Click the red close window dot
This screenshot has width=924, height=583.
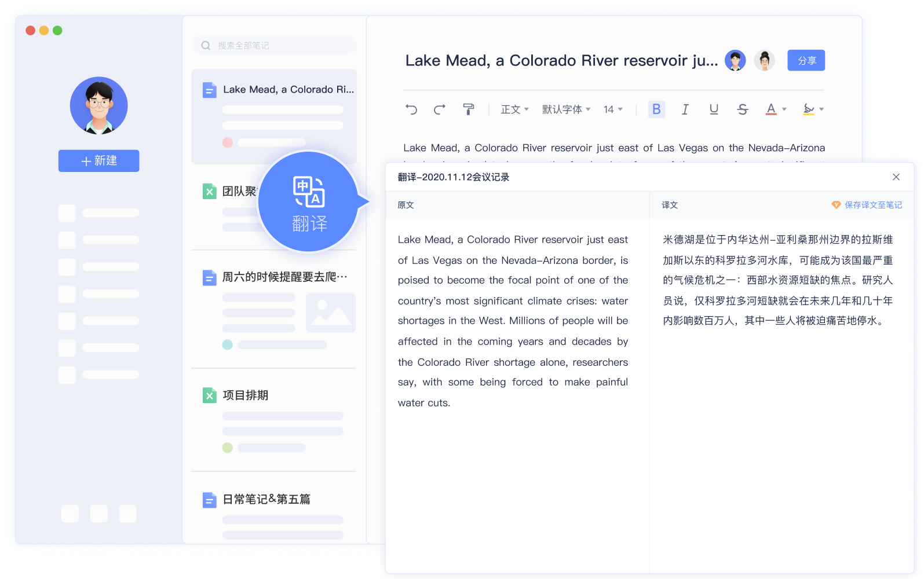(x=31, y=30)
